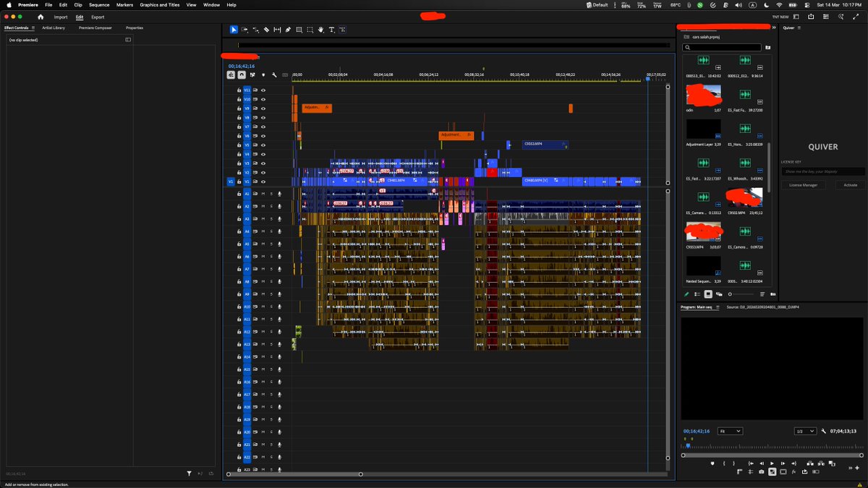The width and height of the screenshot is (868, 488).
Task: Open the timeline settings wrench icon
Action: pos(275,74)
